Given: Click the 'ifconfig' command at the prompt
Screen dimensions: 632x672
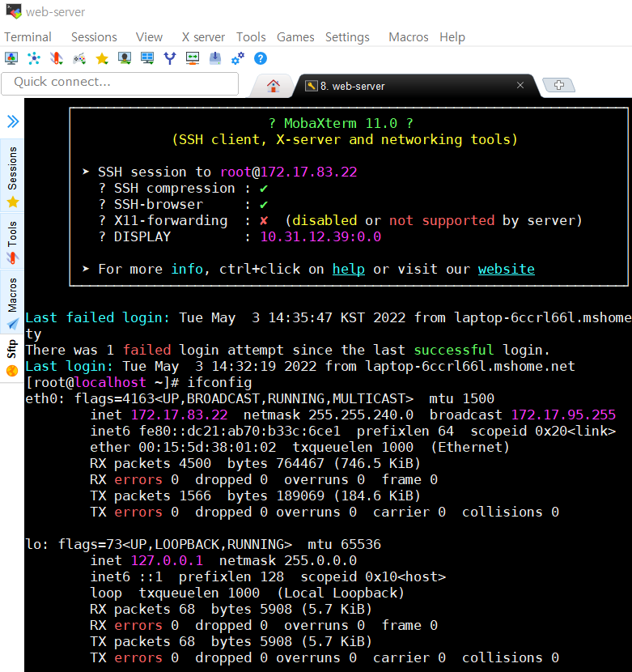Looking at the screenshot, I should tap(219, 382).
